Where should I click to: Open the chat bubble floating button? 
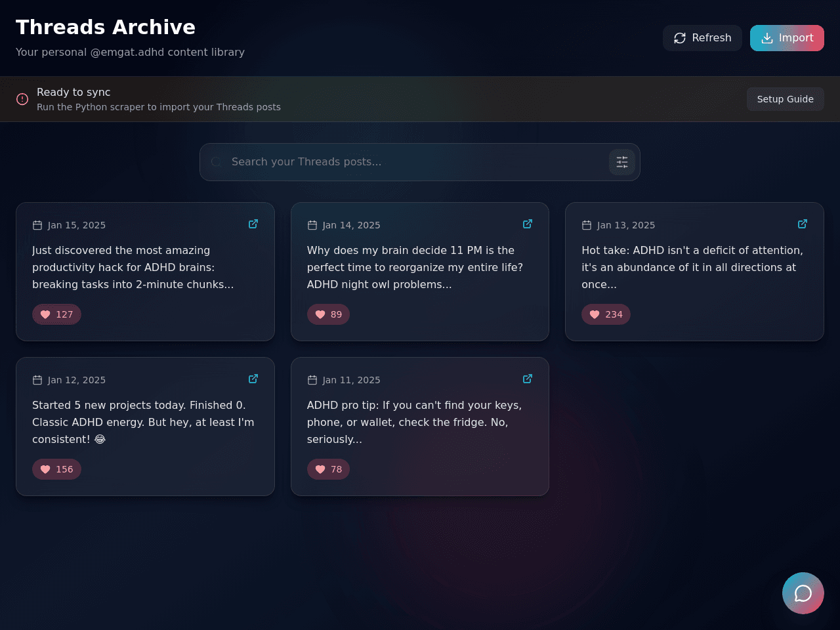point(803,593)
